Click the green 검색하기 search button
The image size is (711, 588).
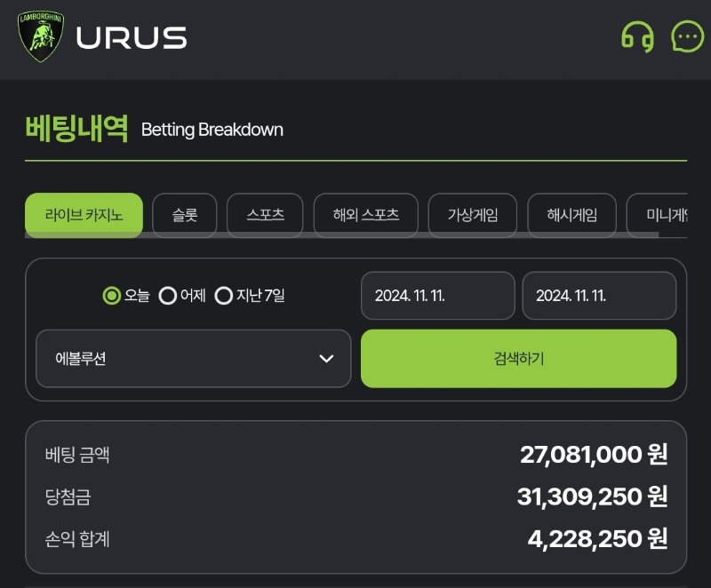coord(519,358)
